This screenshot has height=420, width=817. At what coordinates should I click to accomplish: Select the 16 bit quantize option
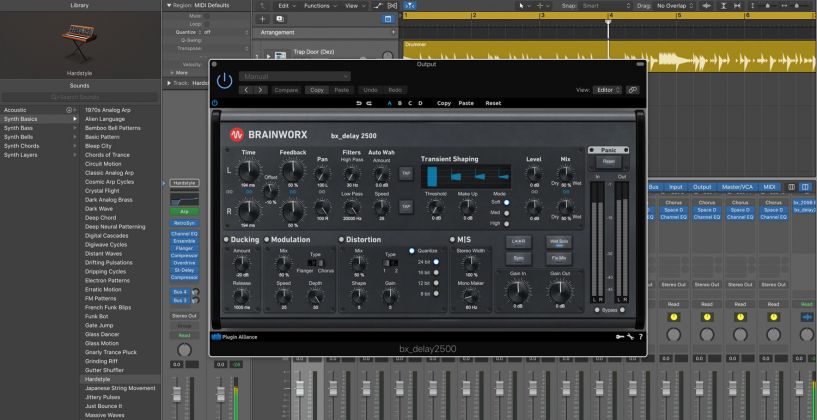[436, 273]
